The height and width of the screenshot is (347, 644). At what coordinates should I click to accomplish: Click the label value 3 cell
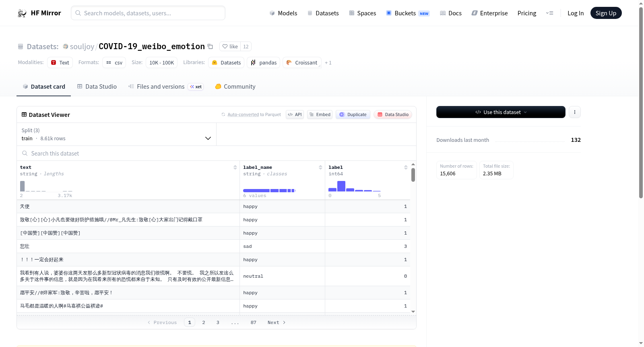[x=367, y=246]
